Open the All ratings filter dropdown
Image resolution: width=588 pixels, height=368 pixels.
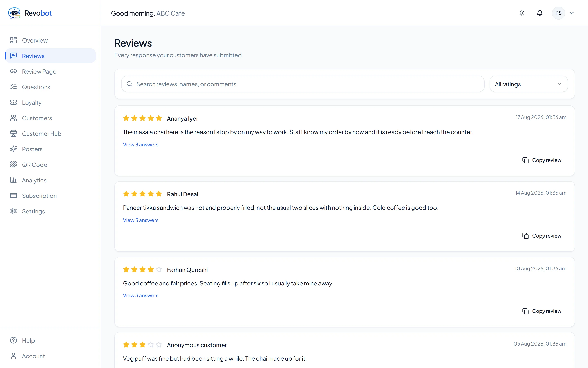tap(528, 84)
